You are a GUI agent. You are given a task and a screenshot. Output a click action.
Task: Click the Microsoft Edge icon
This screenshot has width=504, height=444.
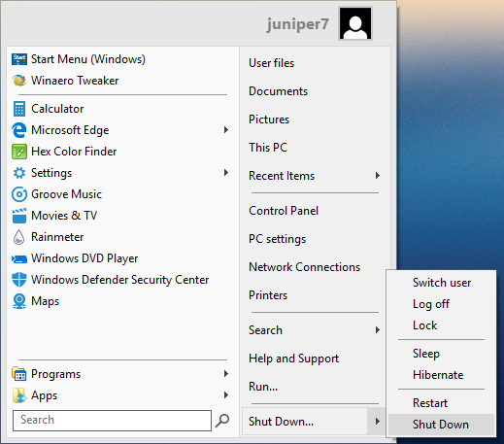(19, 130)
